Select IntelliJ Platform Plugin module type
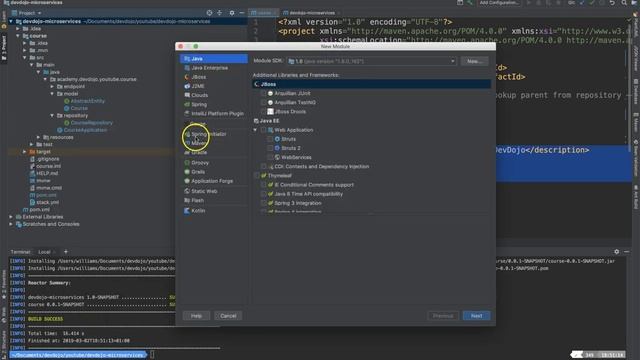The width and height of the screenshot is (640, 360). (214, 113)
